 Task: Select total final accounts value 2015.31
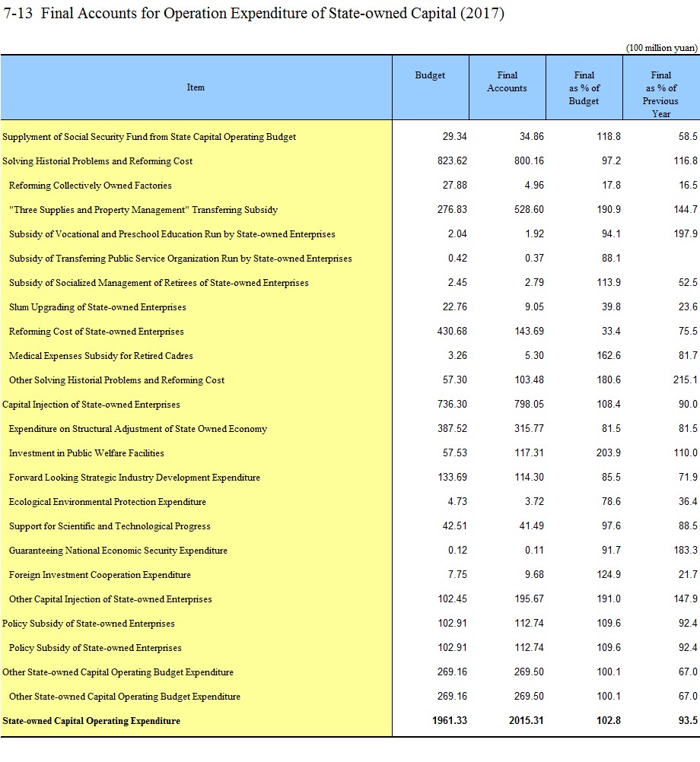coord(527,720)
